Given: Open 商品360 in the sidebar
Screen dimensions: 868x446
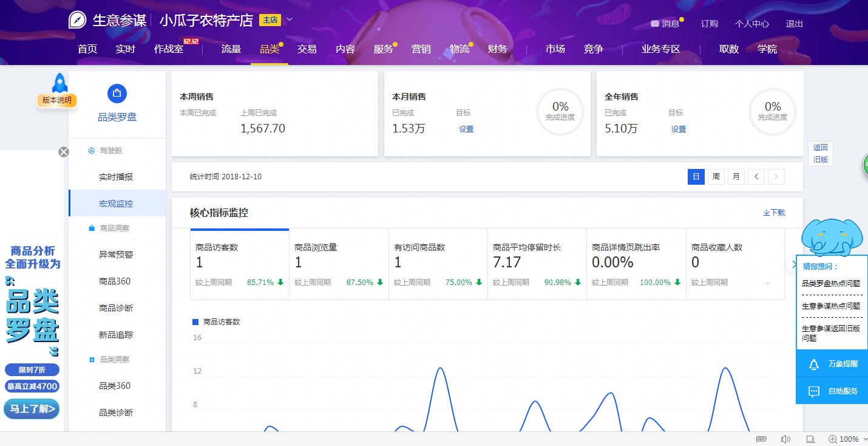Looking at the screenshot, I should (x=115, y=281).
